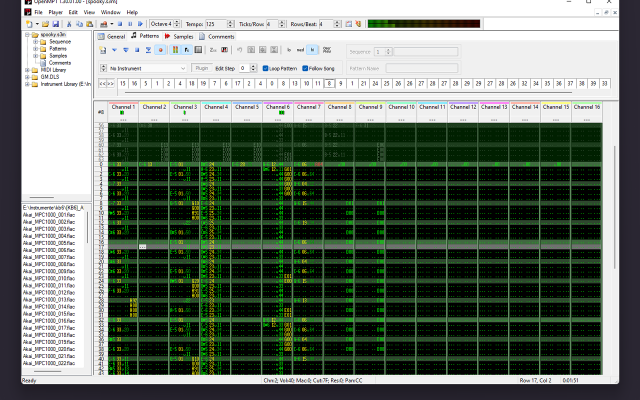The image size is (640, 400).
Task: Expand the Sequence folder in the tree
Action: 35,42
